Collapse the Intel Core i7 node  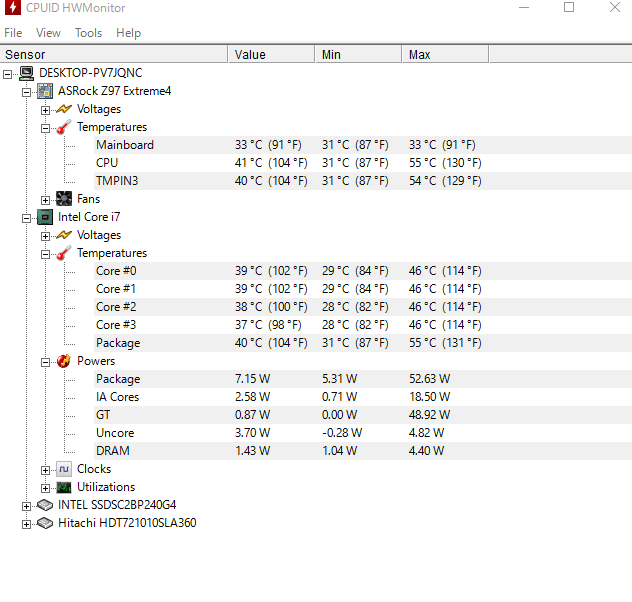[x=26, y=218]
